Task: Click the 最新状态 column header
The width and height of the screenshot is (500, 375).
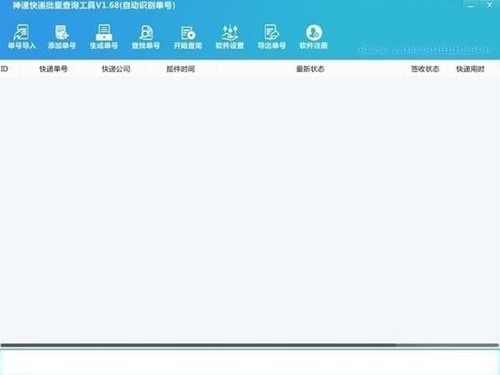Action: pos(310,69)
